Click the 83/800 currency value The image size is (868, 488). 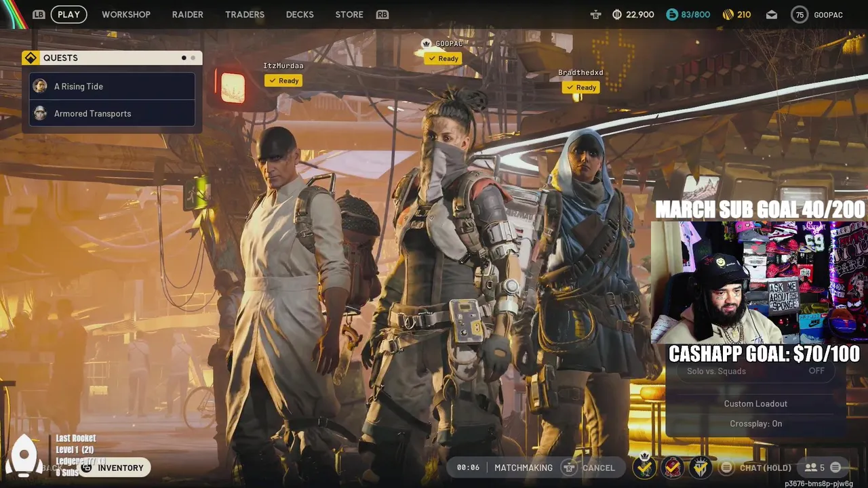pyautogui.click(x=696, y=15)
